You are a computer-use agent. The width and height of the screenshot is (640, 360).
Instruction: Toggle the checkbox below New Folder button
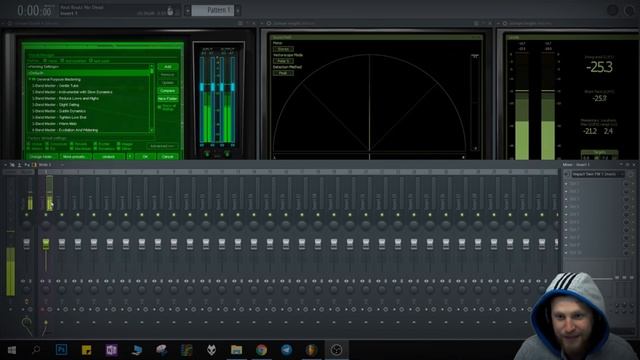[160, 107]
